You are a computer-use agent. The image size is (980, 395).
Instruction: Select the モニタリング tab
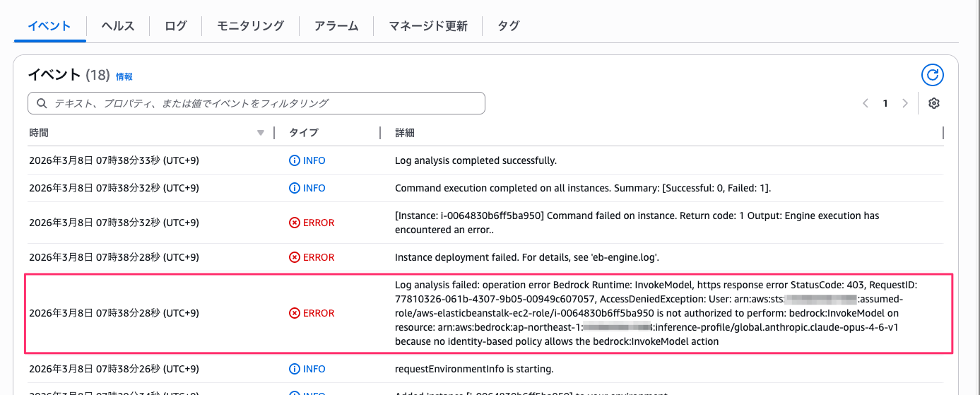pos(250,26)
